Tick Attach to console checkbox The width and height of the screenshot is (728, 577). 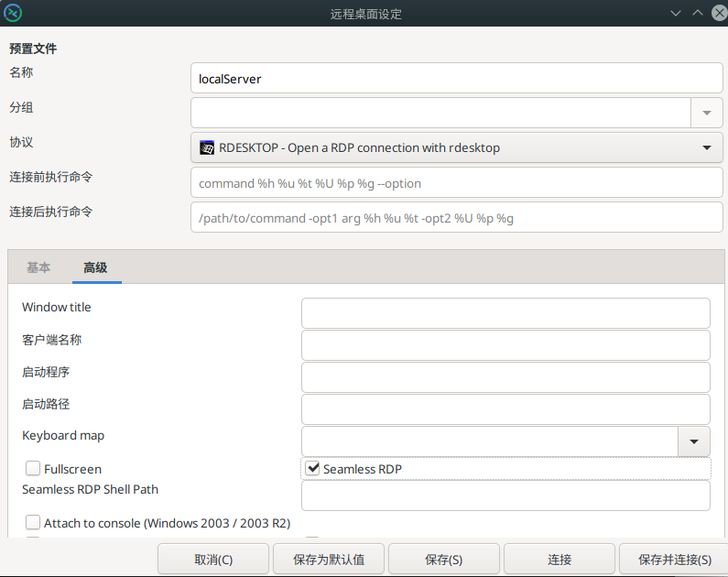(33, 522)
